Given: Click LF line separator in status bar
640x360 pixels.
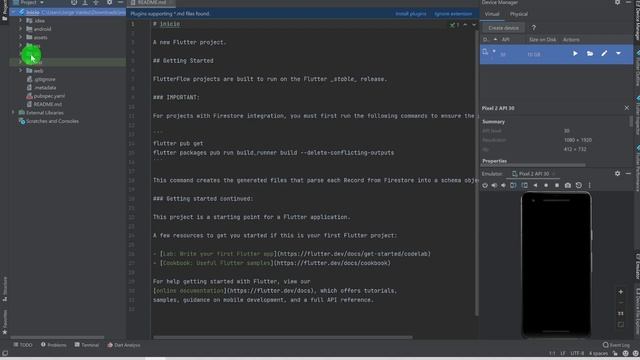Looking at the screenshot, I should click(563, 353).
